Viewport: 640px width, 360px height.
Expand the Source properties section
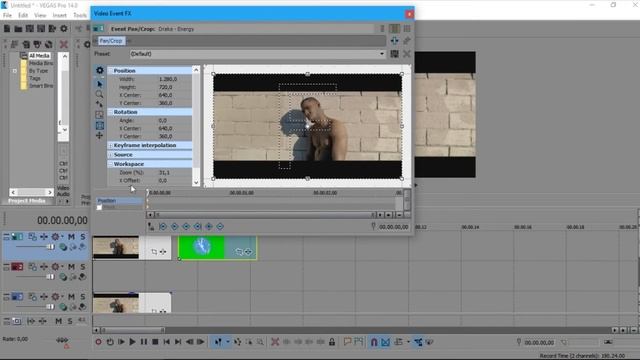(111, 155)
